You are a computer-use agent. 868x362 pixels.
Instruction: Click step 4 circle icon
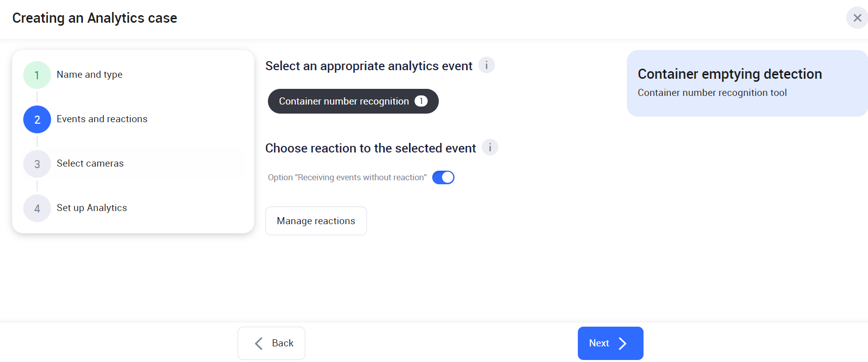(x=37, y=209)
